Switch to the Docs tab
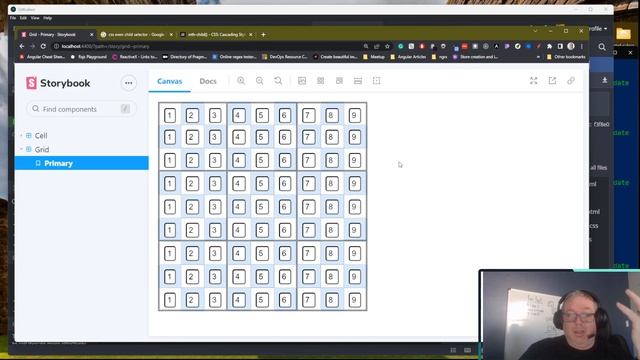 pyautogui.click(x=208, y=81)
